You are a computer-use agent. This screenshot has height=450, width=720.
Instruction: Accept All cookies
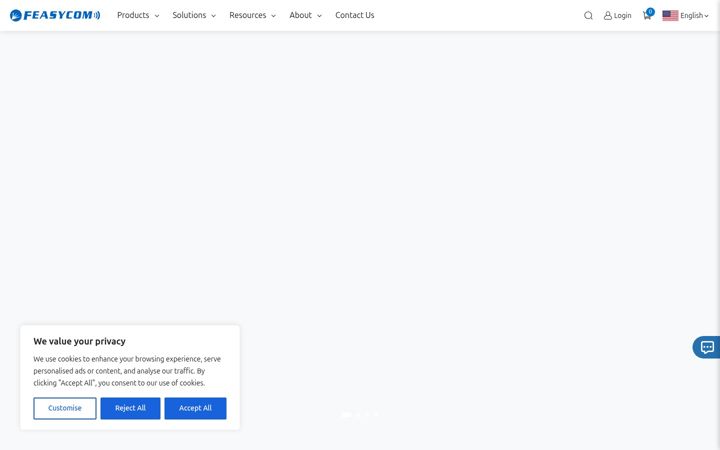point(195,408)
